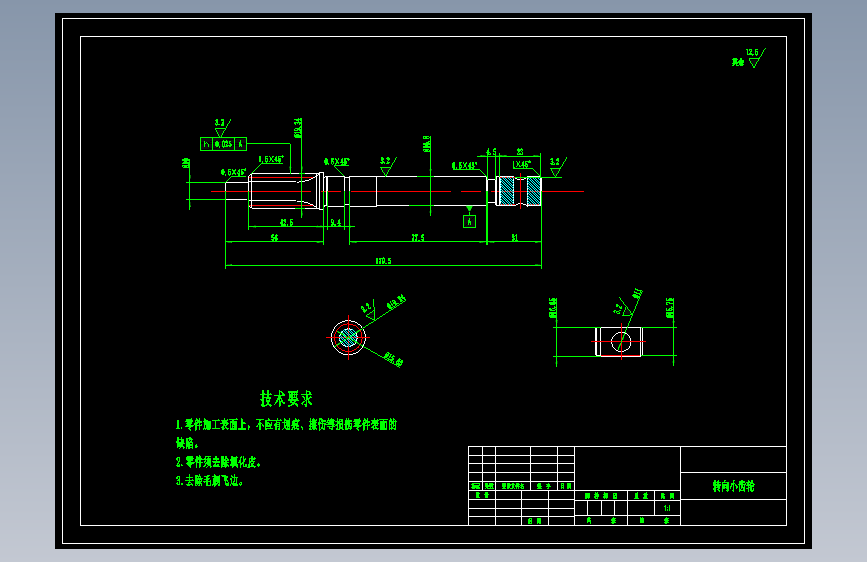
Task: Click the 56 length dimension text
Action: point(274,238)
